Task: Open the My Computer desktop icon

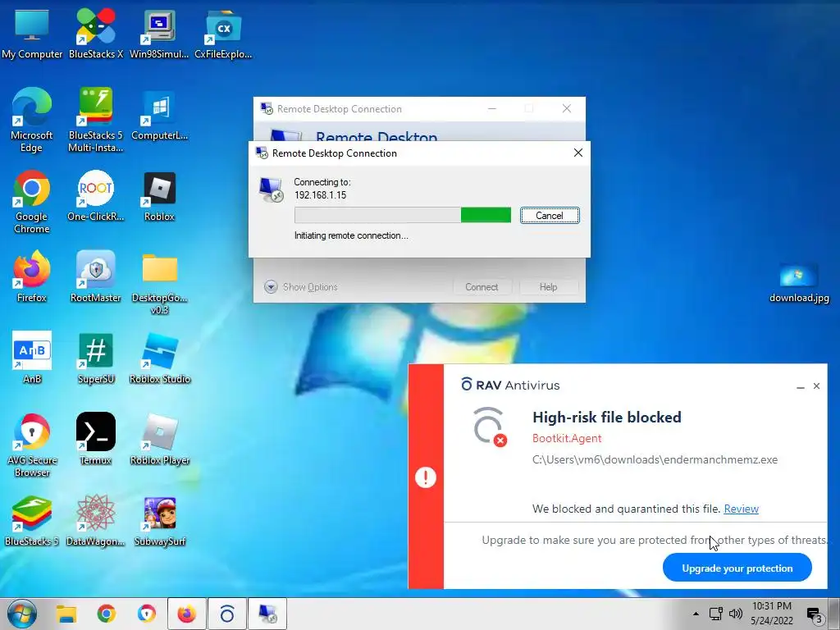Action: (32, 33)
